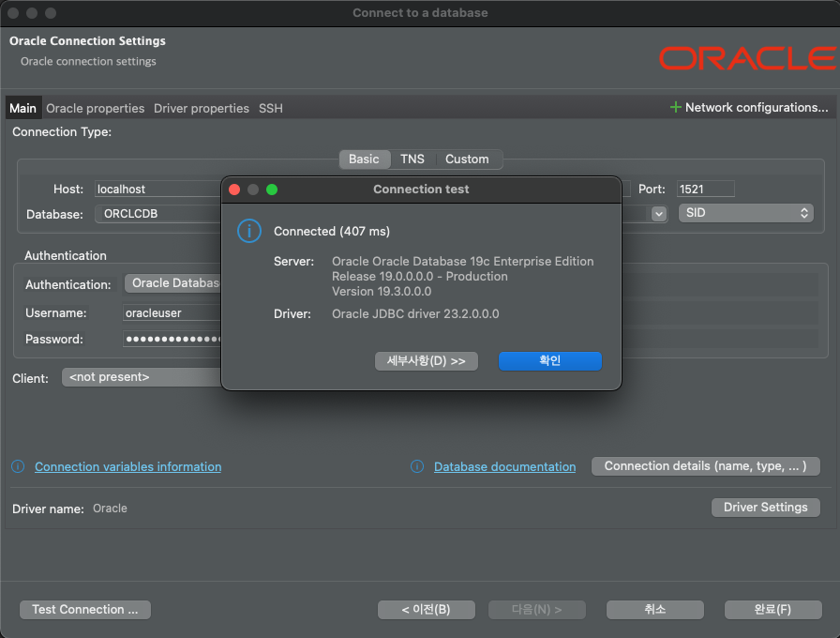This screenshot has height=638, width=840.
Task: Open the SSH tab
Action: tap(271, 108)
